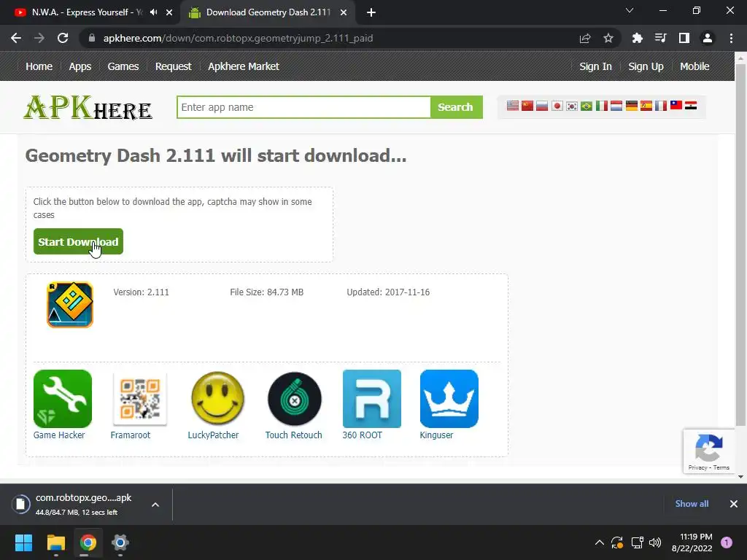
Task: Open the Chrome extensions puzzle icon
Action: pos(637,38)
